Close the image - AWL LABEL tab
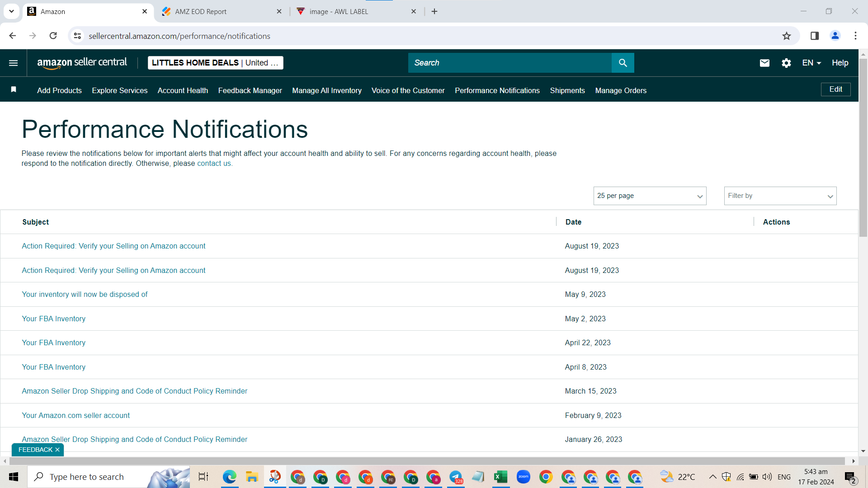 pos(413,11)
